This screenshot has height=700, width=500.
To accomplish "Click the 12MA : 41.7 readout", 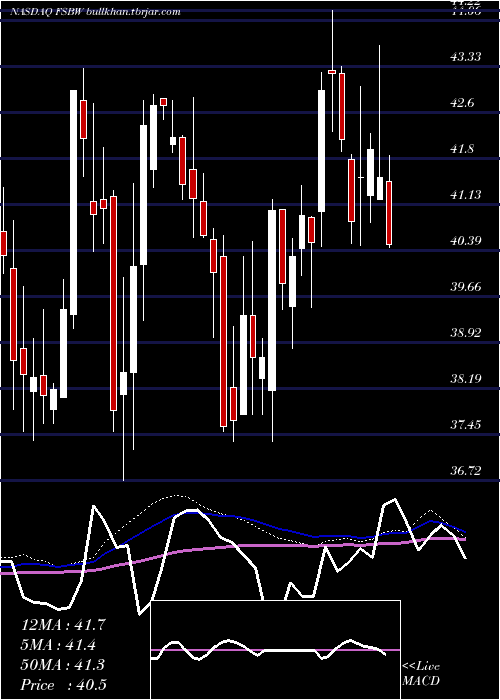I will click(63, 625).
